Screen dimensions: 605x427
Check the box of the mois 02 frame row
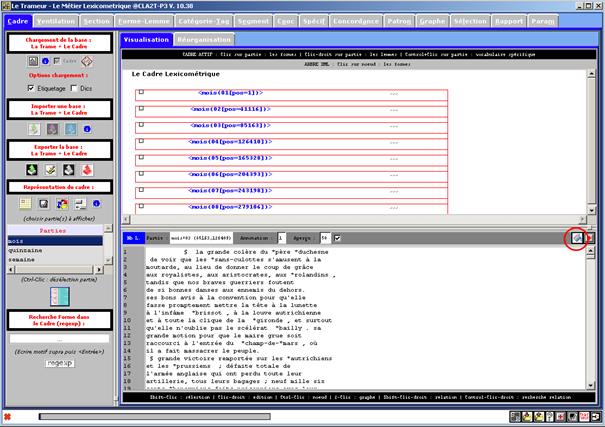pyautogui.click(x=141, y=108)
